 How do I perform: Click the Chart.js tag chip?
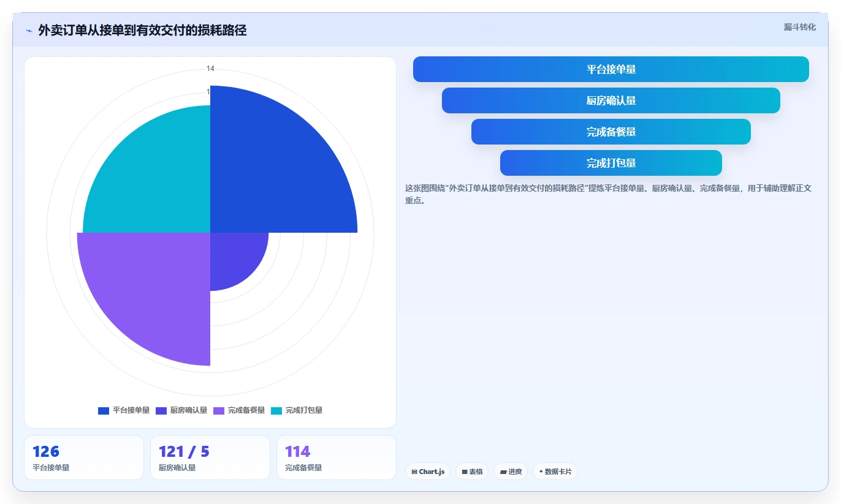point(428,472)
